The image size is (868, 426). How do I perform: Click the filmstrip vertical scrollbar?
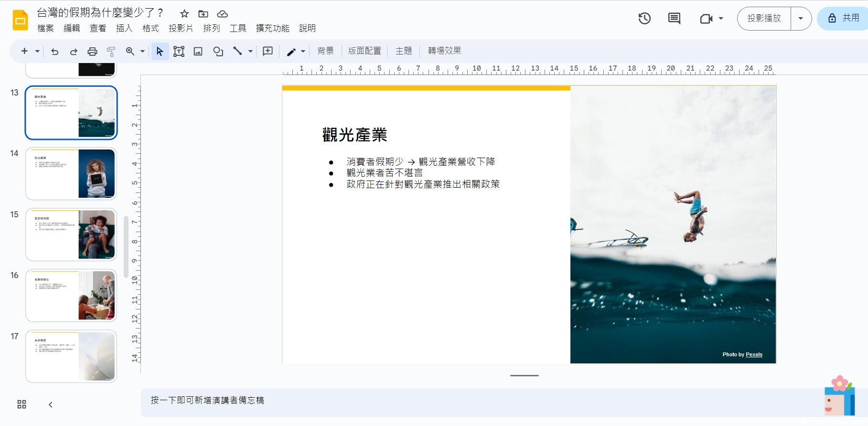[x=126, y=247]
